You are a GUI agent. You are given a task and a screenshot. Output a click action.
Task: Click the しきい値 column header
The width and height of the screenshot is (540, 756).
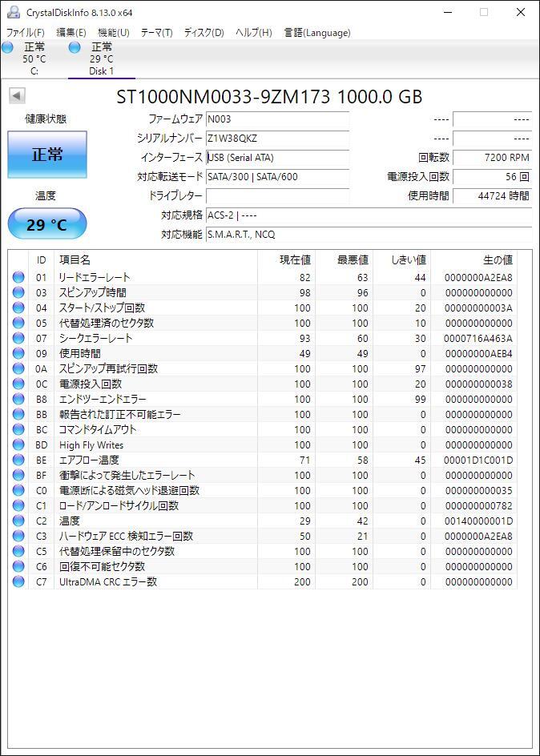point(401,259)
